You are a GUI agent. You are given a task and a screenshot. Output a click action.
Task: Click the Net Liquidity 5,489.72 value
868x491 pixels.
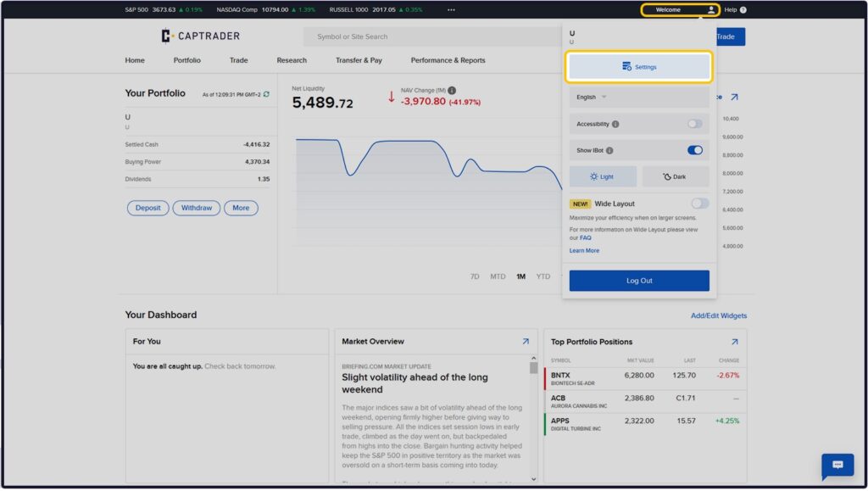[322, 103]
